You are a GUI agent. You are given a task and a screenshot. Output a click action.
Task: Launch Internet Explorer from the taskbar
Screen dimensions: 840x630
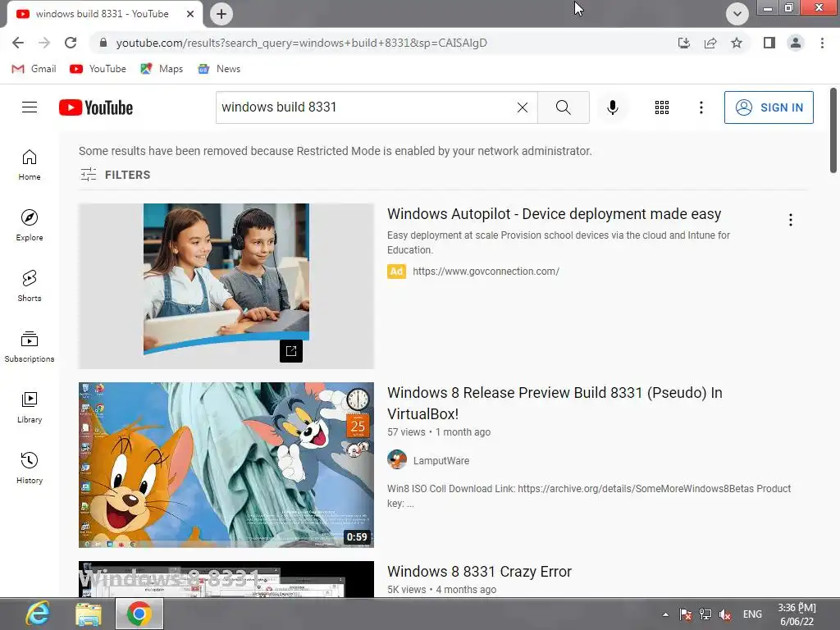point(37,614)
